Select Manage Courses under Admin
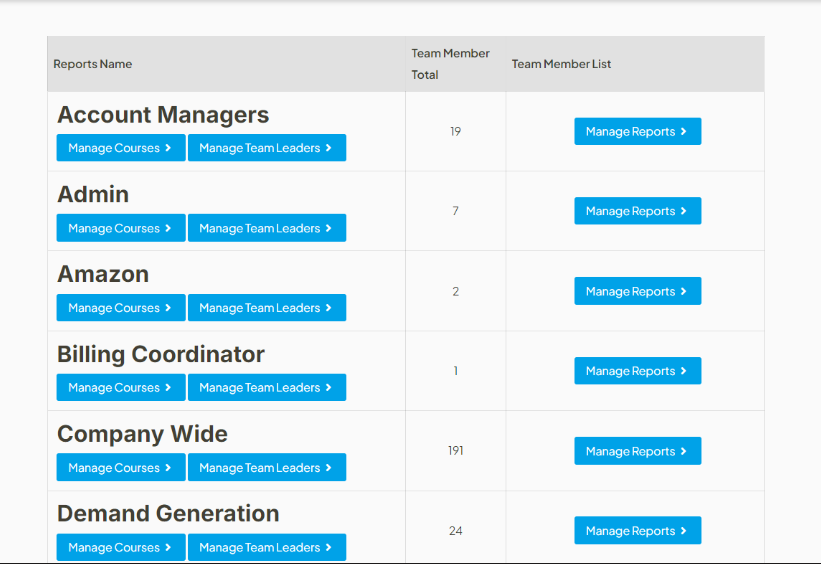This screenshot has width=821, height=564. 120,228
